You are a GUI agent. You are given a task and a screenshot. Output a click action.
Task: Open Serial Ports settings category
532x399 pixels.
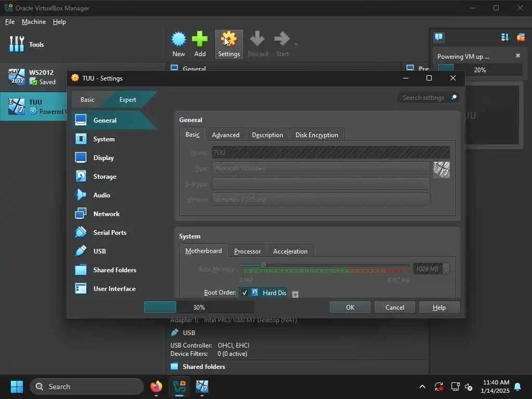point(114,232)
